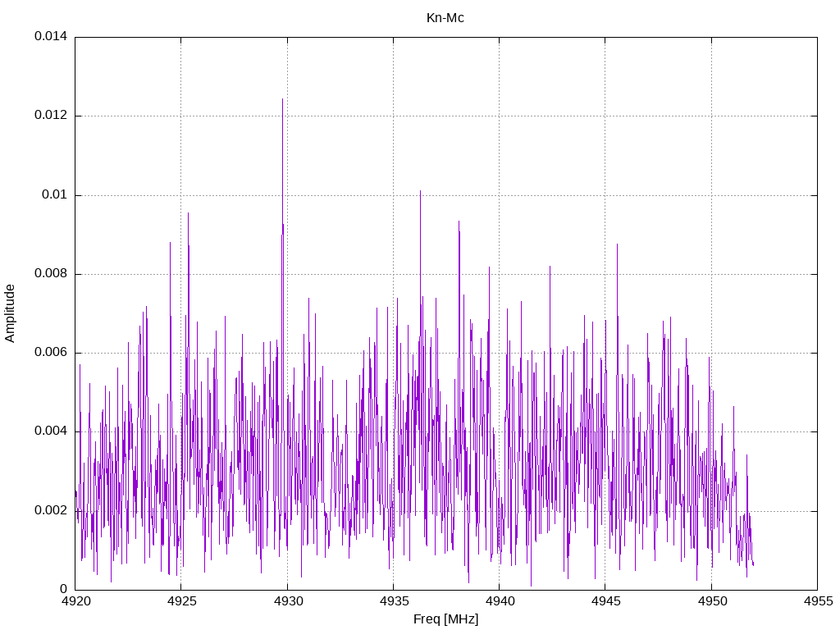Pick the 4935 x-axis tick label

pyautogui.click(x=393, y=601)
